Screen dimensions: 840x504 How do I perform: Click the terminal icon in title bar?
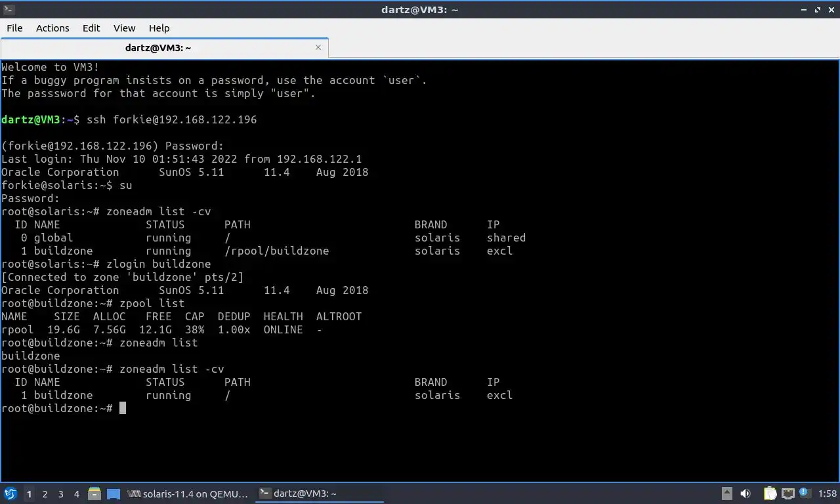click(x=9, y=9)
